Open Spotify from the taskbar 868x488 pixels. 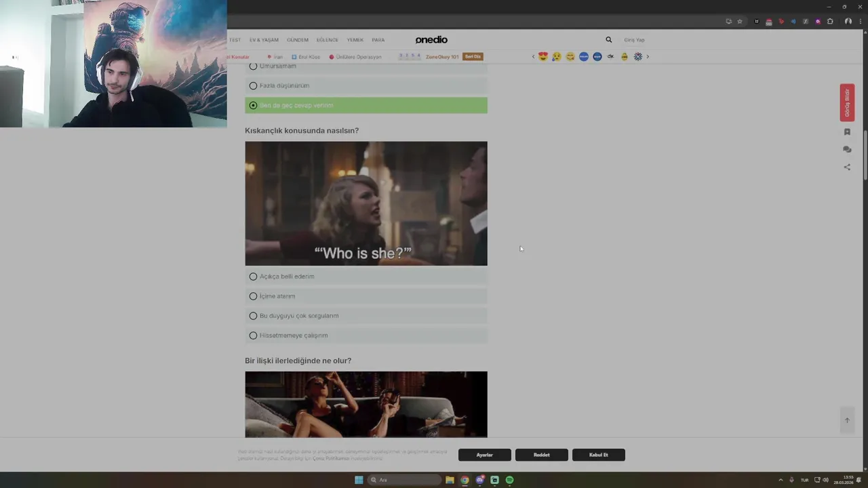pos(510,480)
